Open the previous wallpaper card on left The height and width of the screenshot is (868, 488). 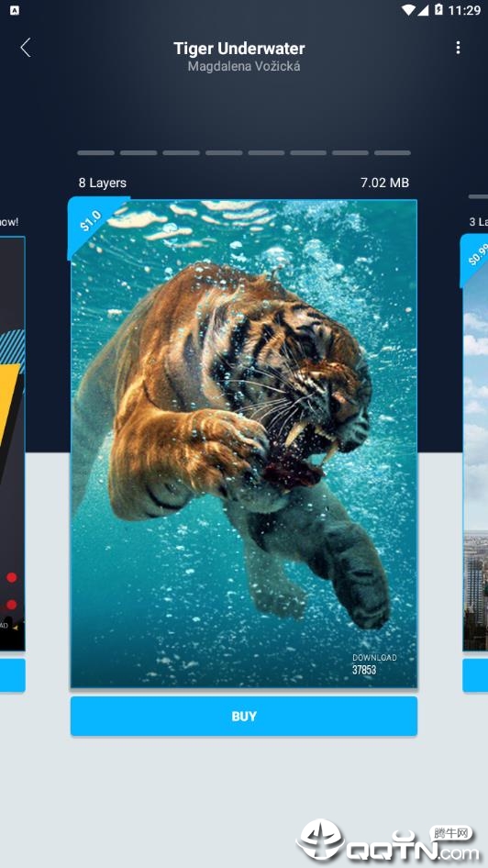[12, 444]
